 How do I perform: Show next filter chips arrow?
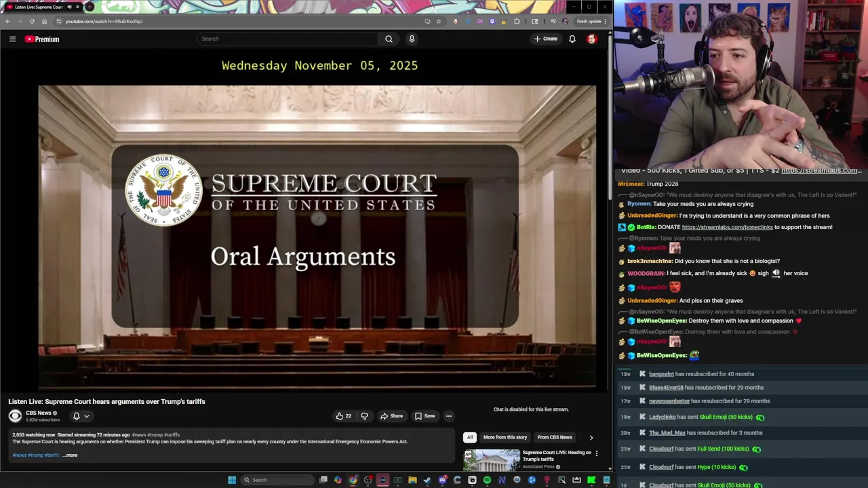[x=591, y=437]
